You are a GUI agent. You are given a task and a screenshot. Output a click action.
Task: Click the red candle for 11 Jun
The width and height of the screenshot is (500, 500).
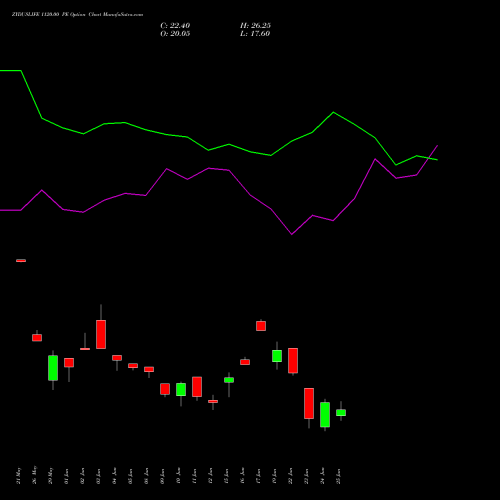click(197, 387)
